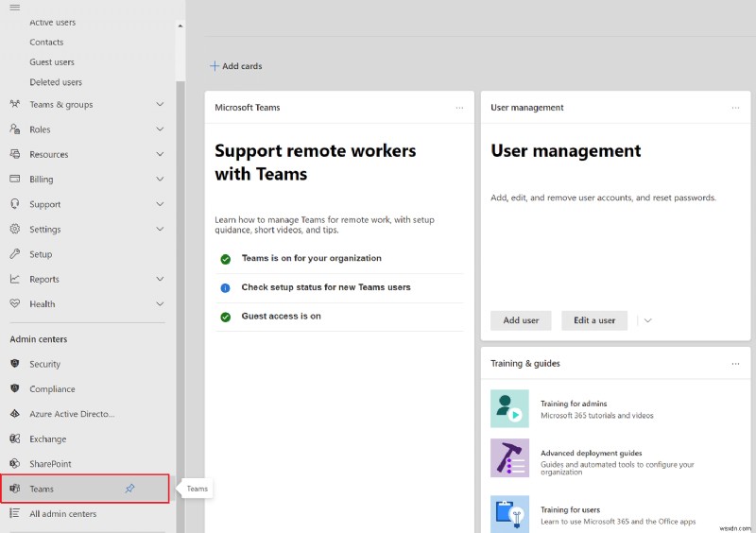Click the Exchange admin center icon

(x=14, y=438)
